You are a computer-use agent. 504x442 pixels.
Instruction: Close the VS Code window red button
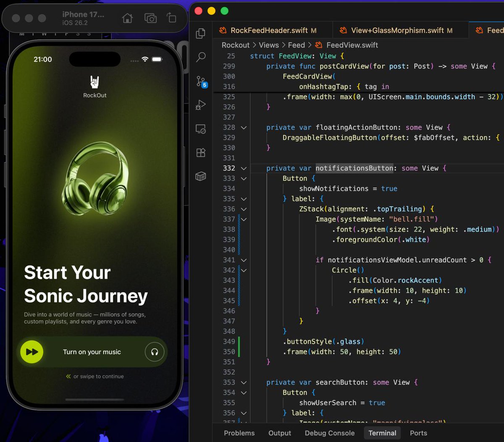(x=199, y=11)
